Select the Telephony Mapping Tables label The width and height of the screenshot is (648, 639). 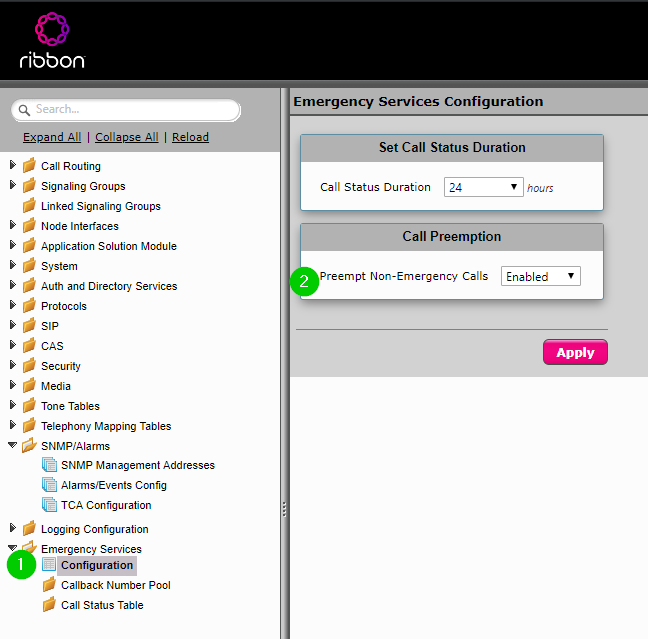pyautogui.click(x=106, y=426)
